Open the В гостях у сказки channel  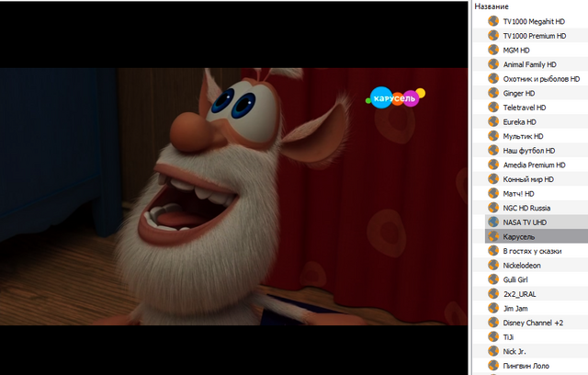(532, 251)
